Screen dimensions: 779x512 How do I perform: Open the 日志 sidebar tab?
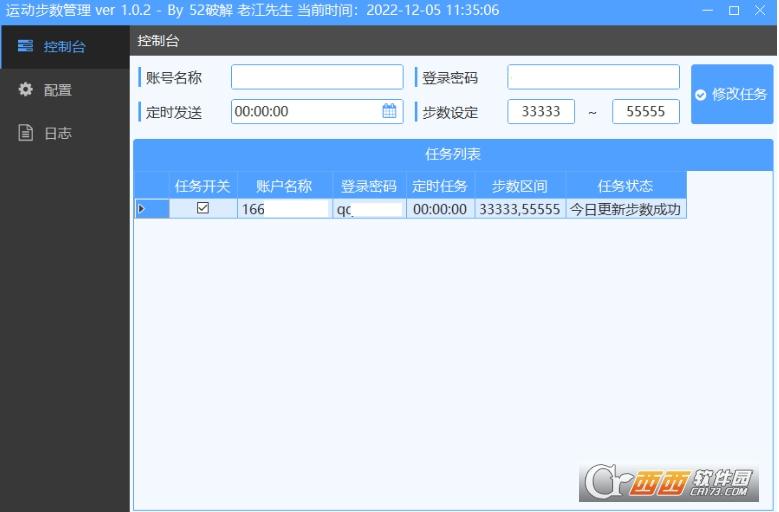pos(65,133)
